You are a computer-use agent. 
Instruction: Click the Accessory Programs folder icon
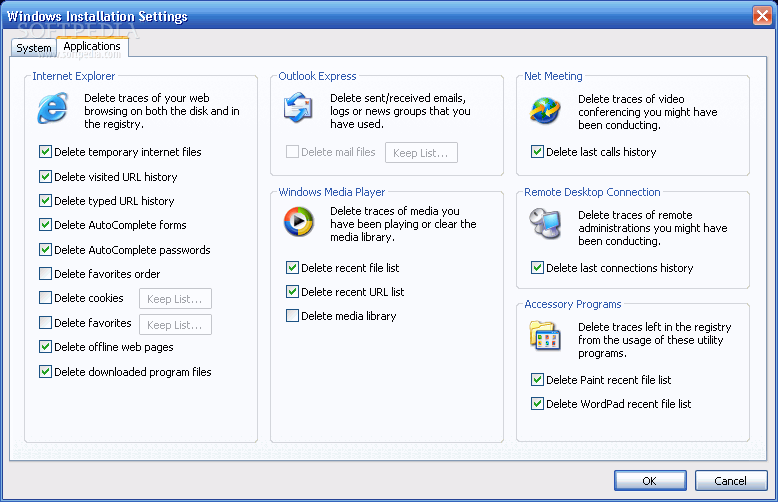click(545, 335)
